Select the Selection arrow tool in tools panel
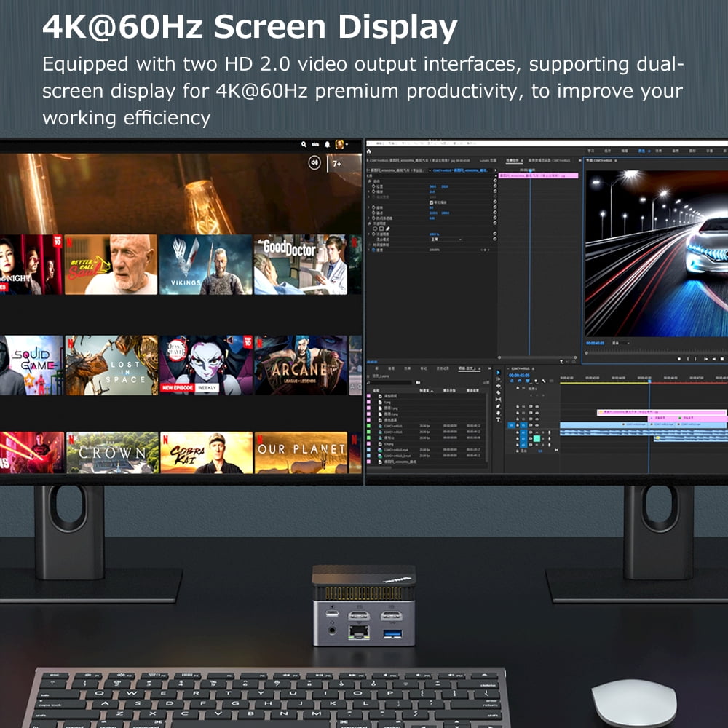728x728 pixels. [498, 373]
